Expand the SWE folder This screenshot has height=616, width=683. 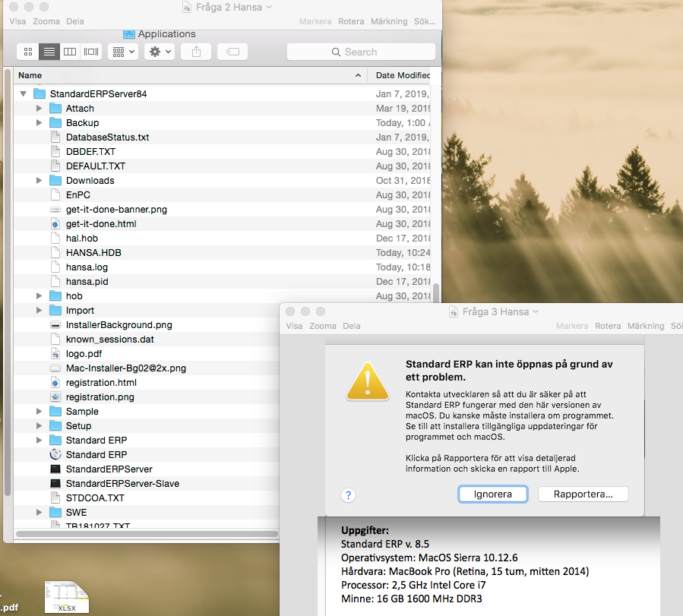[x=39, y=512]
